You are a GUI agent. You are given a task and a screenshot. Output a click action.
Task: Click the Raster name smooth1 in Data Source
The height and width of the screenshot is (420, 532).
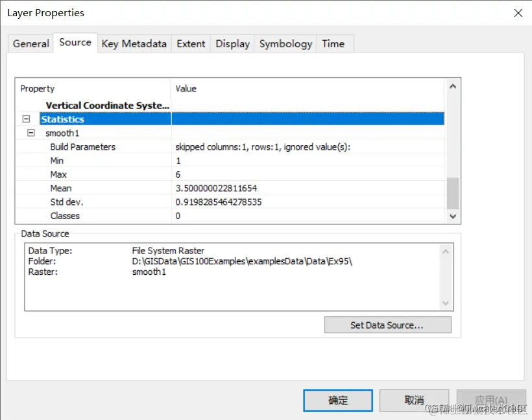[x=149, y=272]
